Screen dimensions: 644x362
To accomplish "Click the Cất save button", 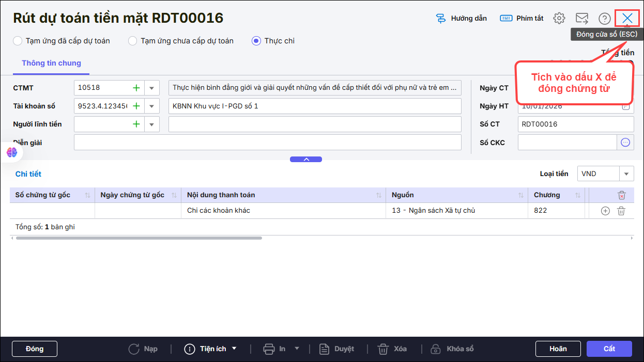I will click(609, 349).
